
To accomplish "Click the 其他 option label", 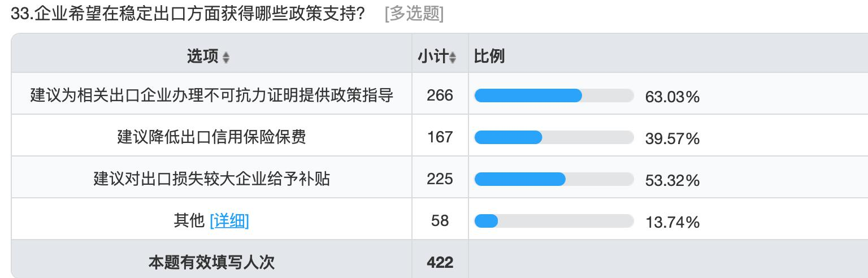I will (x=189, y=220).
